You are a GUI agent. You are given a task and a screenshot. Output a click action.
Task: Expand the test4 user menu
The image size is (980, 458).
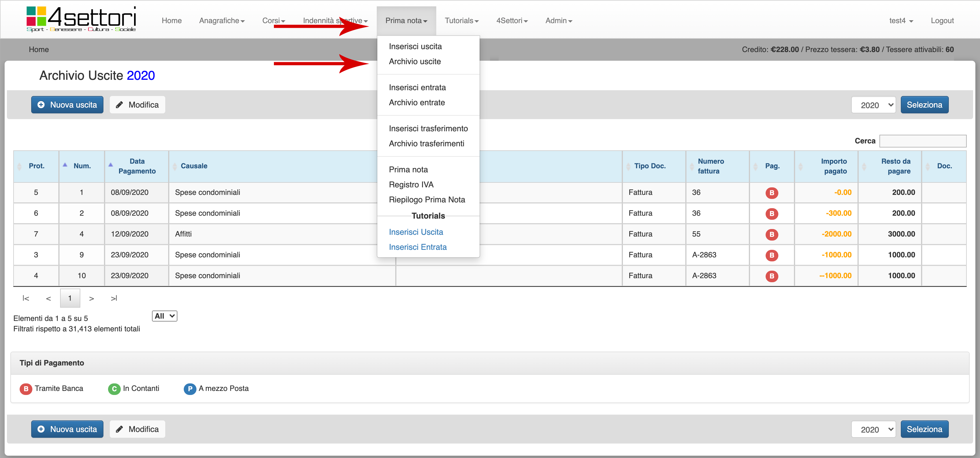click(x=901, y=21)
